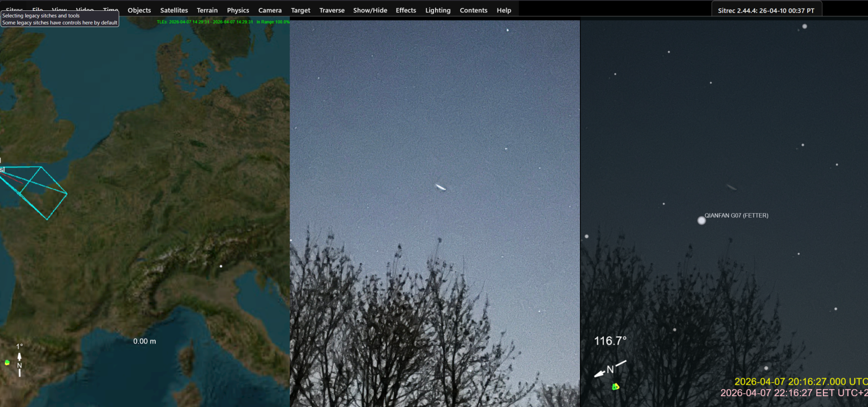
Task: Click the green-yellow cube below sky compass
Action: [x=615, y=386]
